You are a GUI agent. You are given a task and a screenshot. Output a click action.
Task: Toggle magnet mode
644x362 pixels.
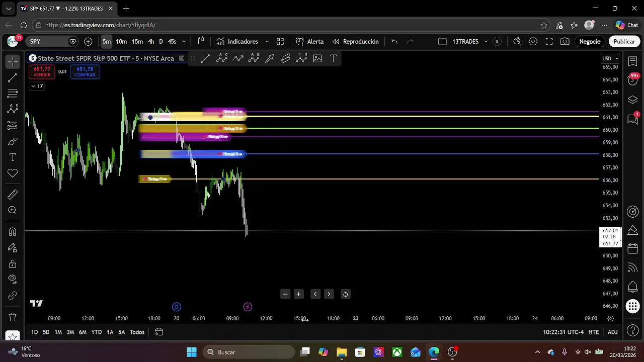(x=13, y=232)
